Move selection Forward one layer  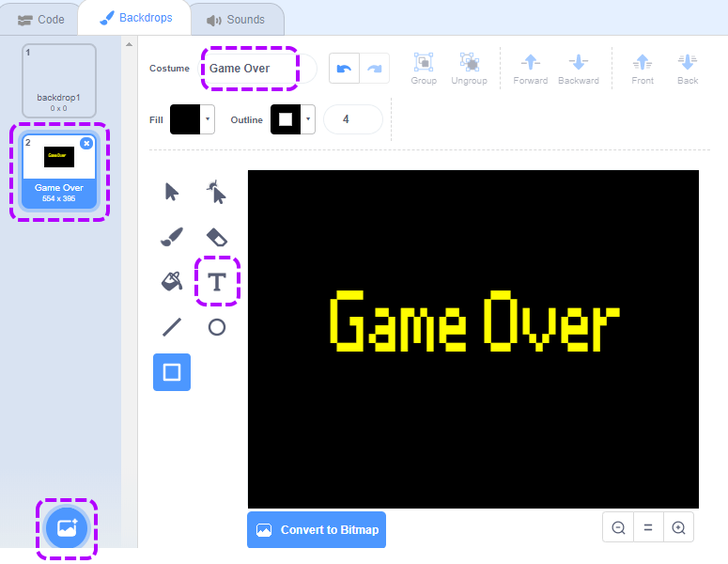pyautogui.click(x=530, y=69)
